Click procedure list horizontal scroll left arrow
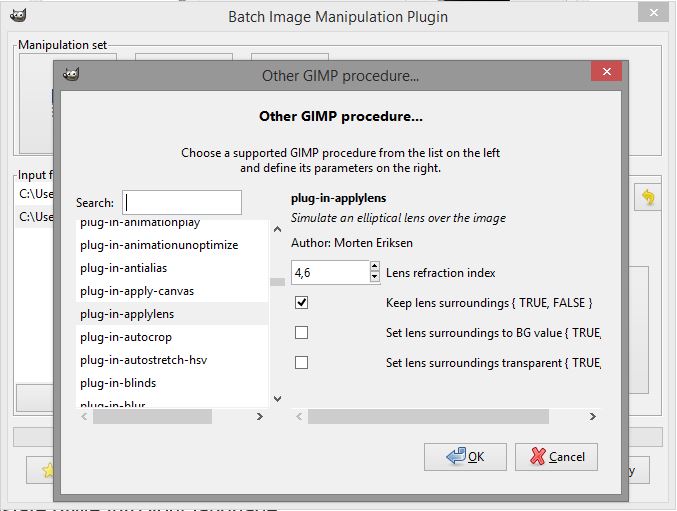This screenshot has height=511, width=677. point(84,416)
